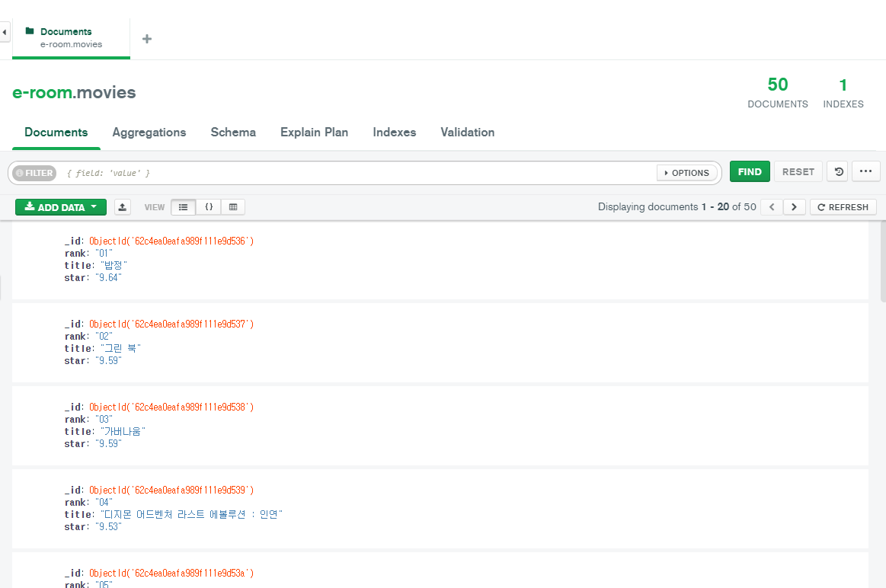Click the star value "9.53"
The image size is (886, 588).
tap(108, 527)
